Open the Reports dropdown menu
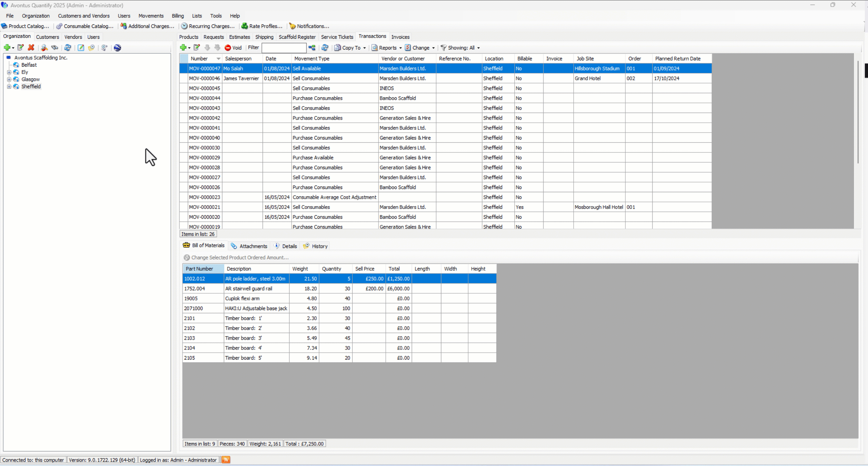868x466 pixels. [x=387, y=48]
